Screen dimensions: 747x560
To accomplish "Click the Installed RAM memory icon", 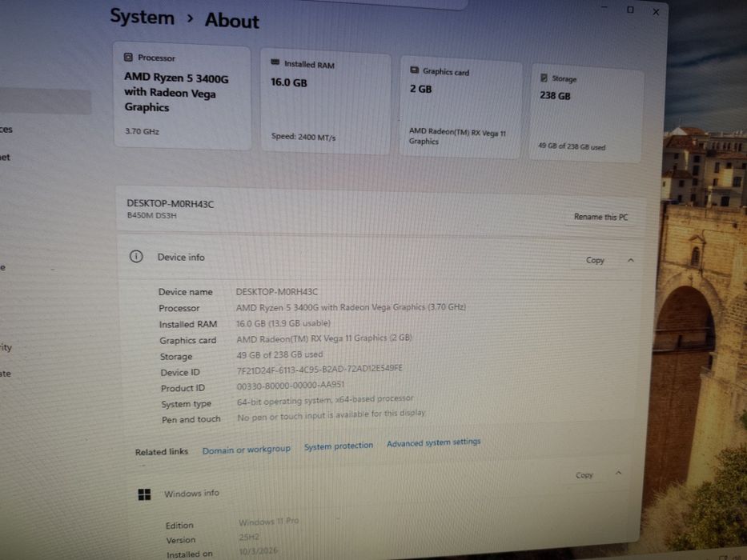I will click(x=275, y=62).
